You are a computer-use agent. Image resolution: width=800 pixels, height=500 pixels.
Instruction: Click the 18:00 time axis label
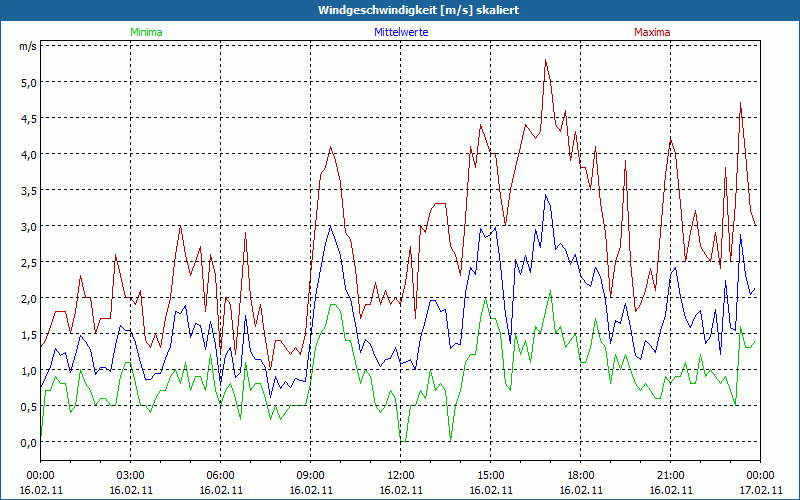pos(581,476)
